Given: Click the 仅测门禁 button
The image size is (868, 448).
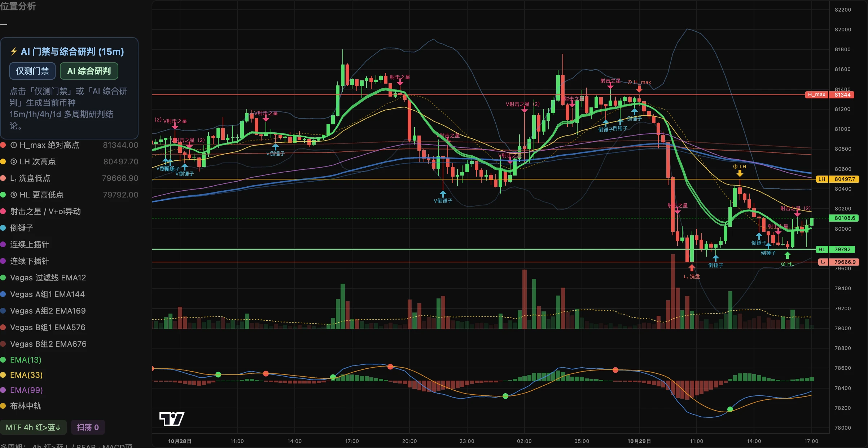Looking at the screenshot, I should (32, 71).
